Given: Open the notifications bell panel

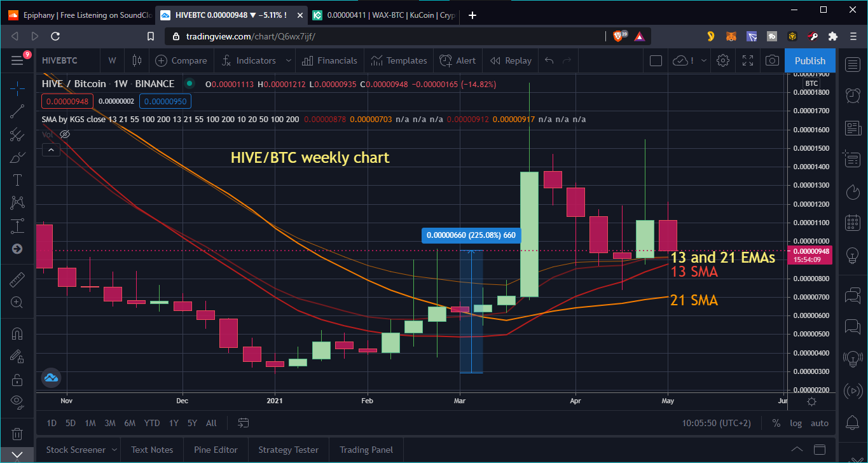Looking at the screenshot, I should 852,422.
